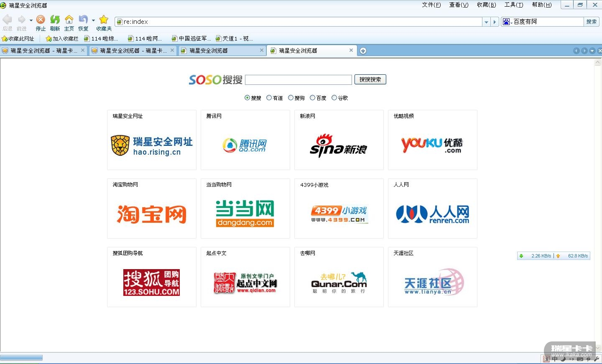
Task: Open the tab list dropdown in the tab strip
Action: 592,51
